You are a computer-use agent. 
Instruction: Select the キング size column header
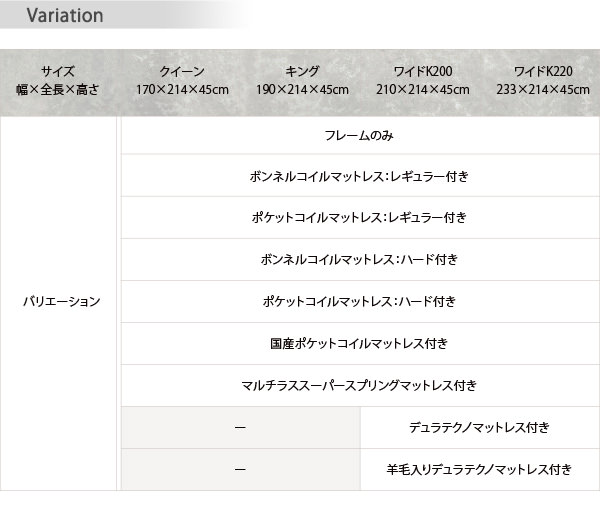point(302,81)
